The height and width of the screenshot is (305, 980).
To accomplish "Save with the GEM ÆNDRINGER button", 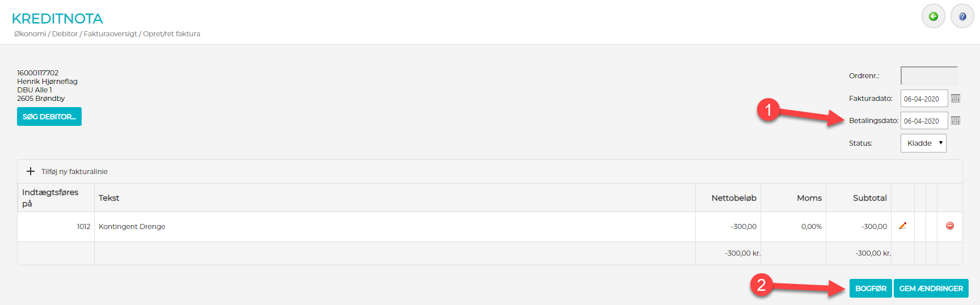I will click(931, 289).
